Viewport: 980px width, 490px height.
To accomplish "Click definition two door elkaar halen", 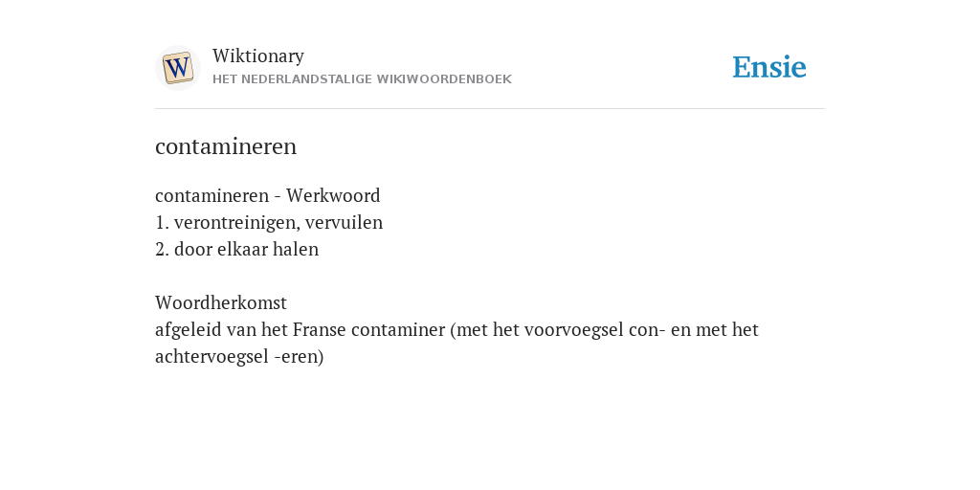I will click(x=237, y=250).
